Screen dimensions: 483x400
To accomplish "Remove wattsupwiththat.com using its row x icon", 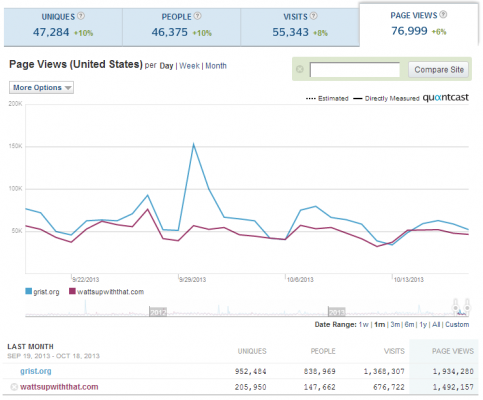I will [x=14, y=387].
